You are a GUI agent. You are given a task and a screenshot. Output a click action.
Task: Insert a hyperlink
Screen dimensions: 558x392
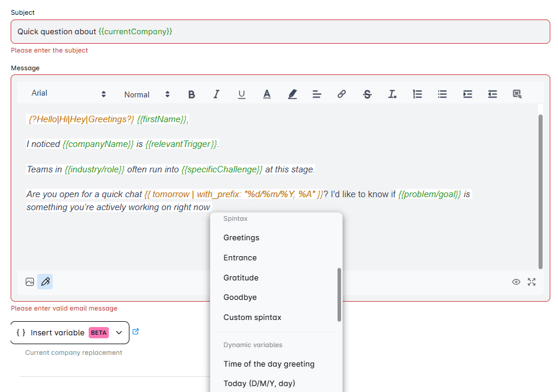click(342, 94)
